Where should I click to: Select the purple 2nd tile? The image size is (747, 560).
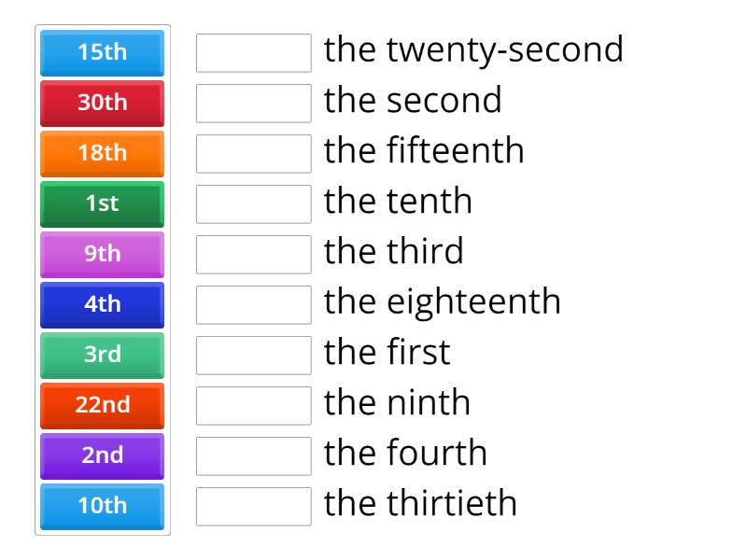[x=101, y=455]
